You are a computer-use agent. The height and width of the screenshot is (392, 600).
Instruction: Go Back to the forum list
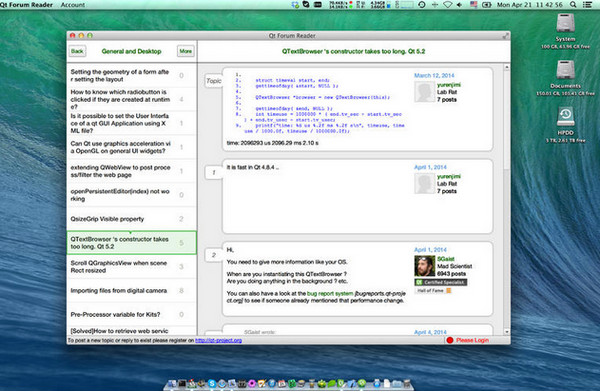[77, 51]
